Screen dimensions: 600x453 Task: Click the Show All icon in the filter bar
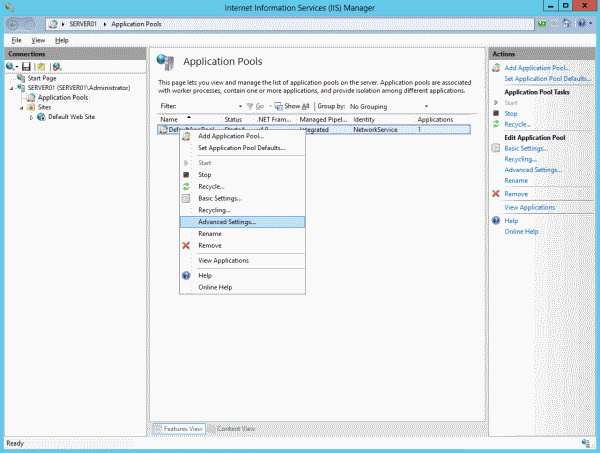tap(279, 106)
